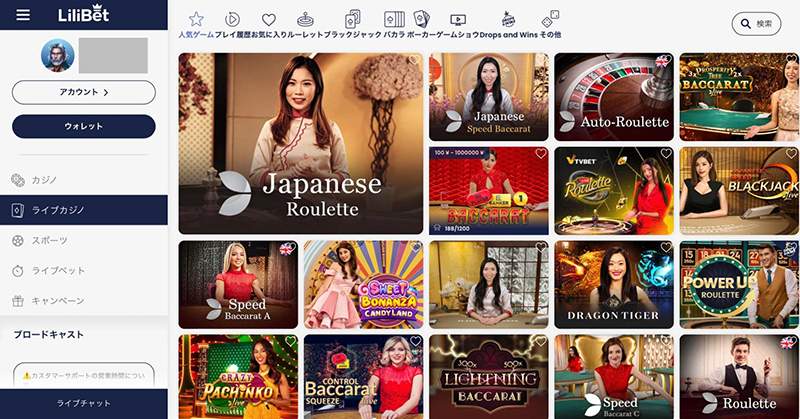This screenshot has height=419, width=800.
Task: Expand the Account button chevron
Action: [106, 92]
